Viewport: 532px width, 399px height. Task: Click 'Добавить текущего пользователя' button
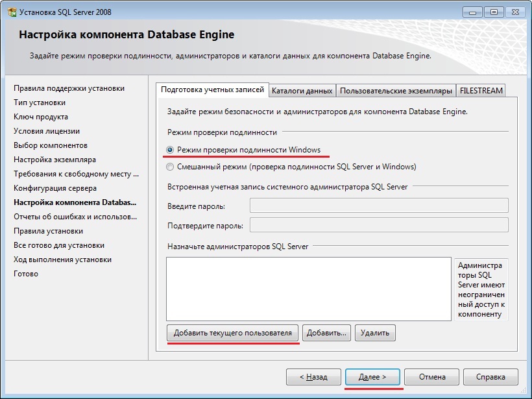click(x=232, y=333)
